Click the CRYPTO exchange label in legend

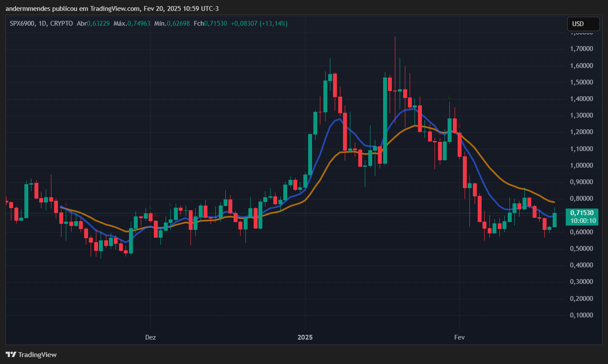(61, 24)
